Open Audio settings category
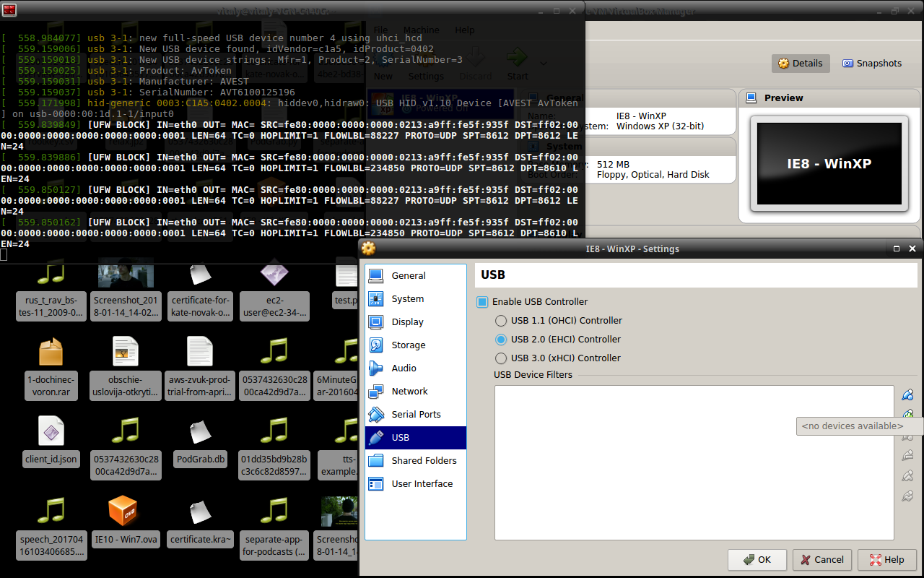The width and height of the screenshot is (924, 578). [416, 368]
